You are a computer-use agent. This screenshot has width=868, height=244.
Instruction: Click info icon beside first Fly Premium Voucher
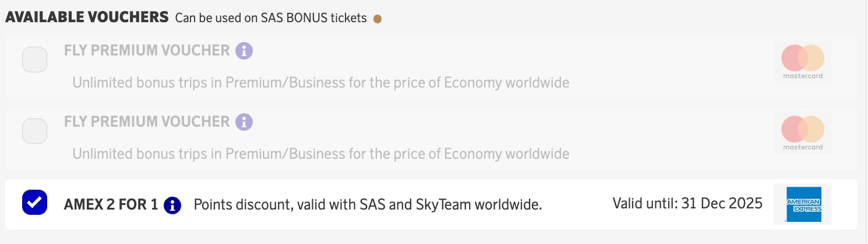(x=244, y=51)
